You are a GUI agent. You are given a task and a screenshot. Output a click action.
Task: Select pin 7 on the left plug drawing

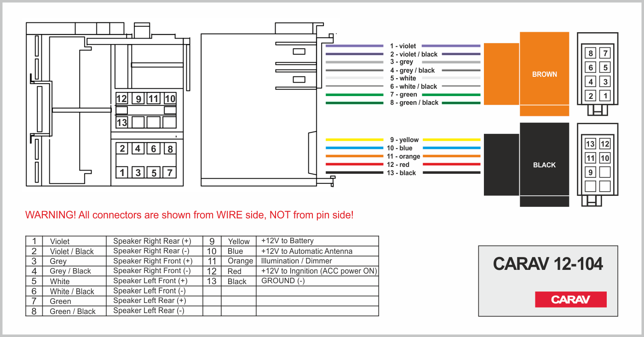click(169, 173)
